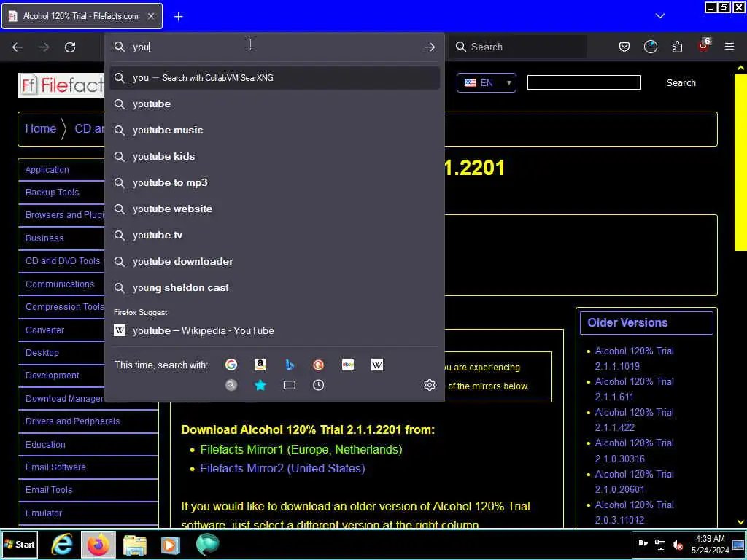Open the Pocket save icon

coord(624,47)
